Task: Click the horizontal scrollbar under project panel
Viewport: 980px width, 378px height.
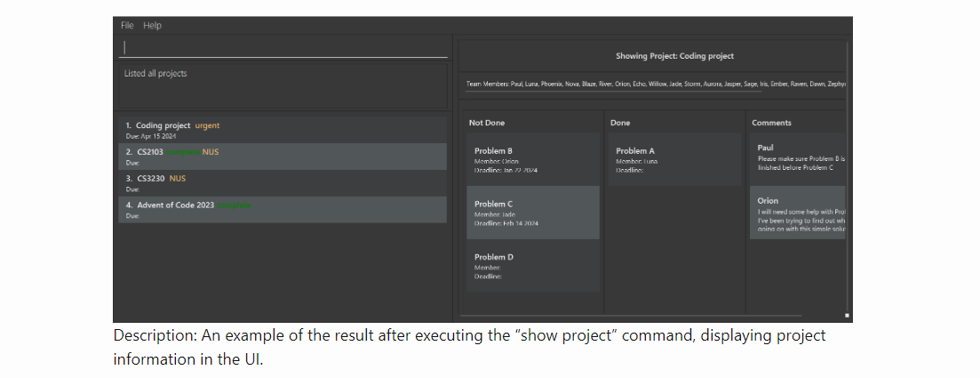Action: tap(631, 316)
